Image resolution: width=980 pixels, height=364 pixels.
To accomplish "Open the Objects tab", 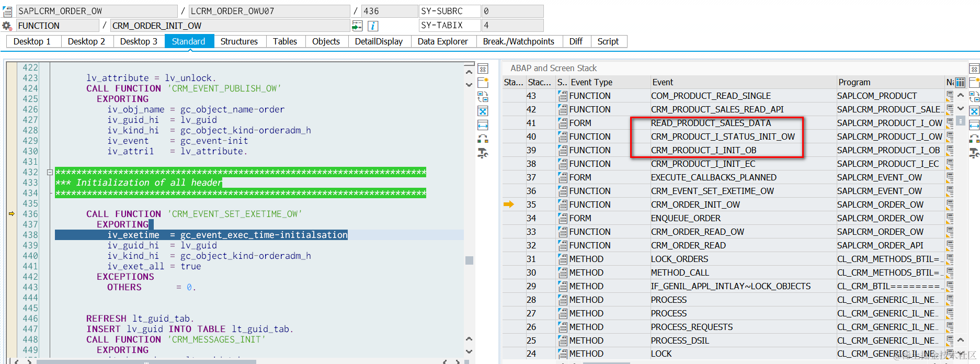I will coord(326,41).
